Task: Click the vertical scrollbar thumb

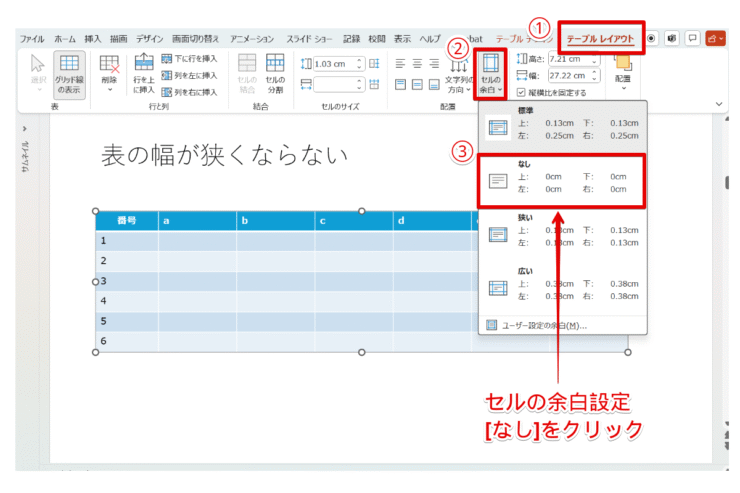Action: coord(727,183)
